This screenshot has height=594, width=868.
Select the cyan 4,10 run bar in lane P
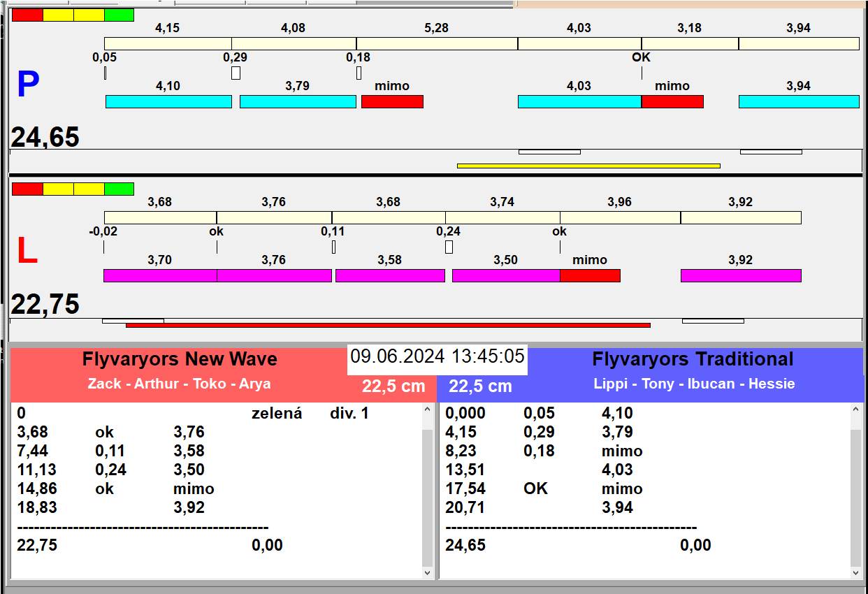click(x=168, y=101)
